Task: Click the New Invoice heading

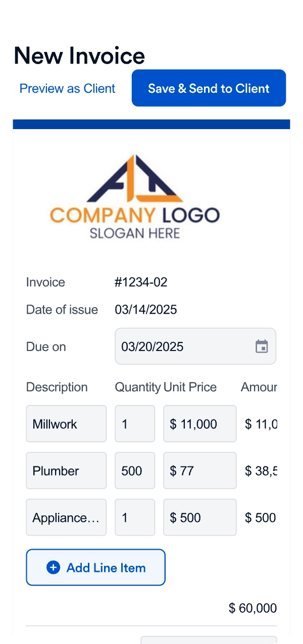Action: pos(79,55)
